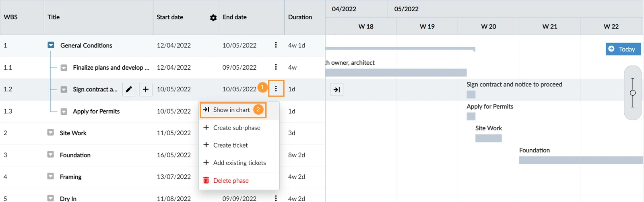Open three-dot menu for Sign contract row

coord(276,89)
